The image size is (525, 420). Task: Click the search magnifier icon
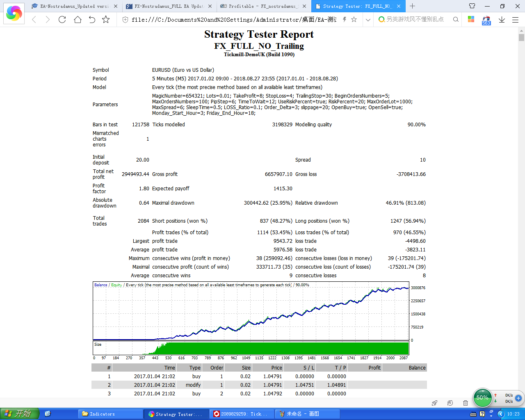456,19
